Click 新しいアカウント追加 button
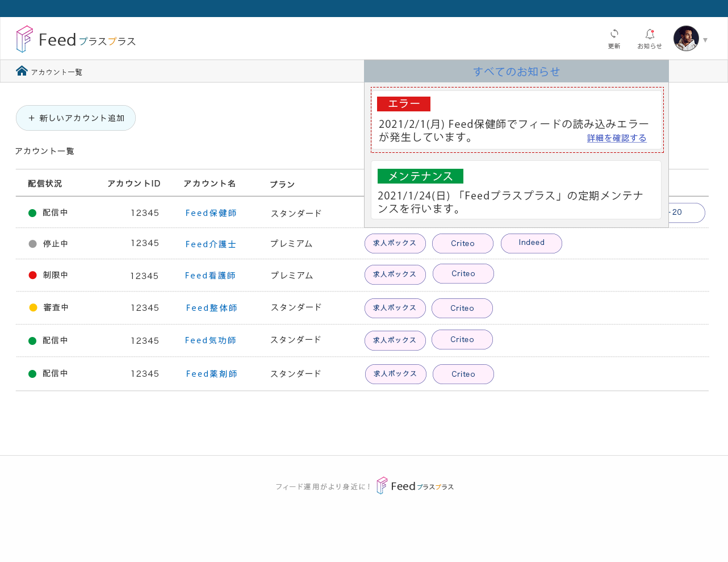This screenshot has height=562, width=728. 76,118
